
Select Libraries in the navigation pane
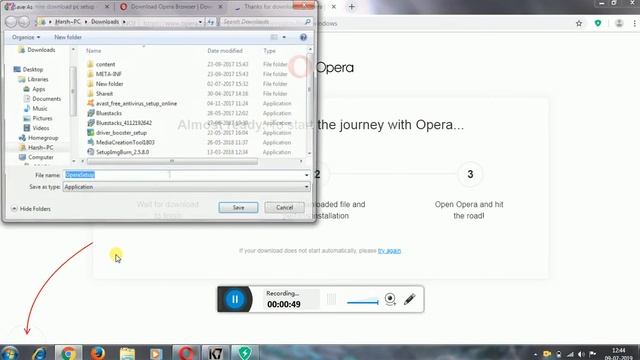tap(33, 79)
